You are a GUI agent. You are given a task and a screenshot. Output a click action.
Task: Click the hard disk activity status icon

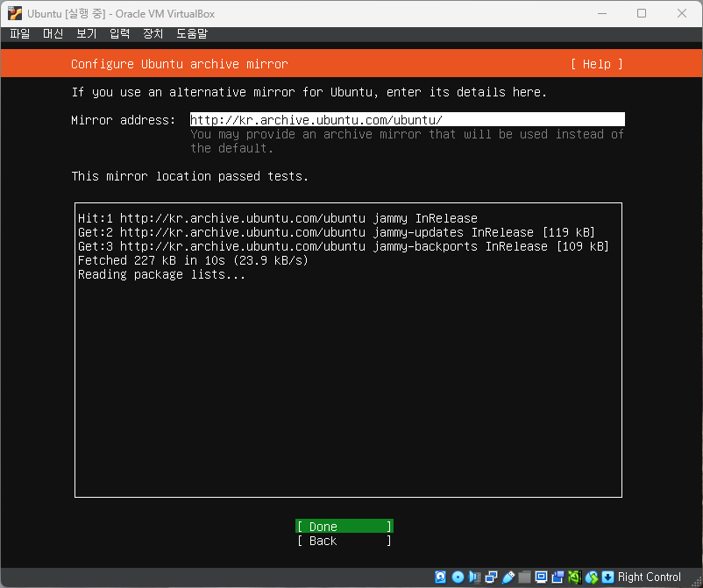[x=440, y=577]
